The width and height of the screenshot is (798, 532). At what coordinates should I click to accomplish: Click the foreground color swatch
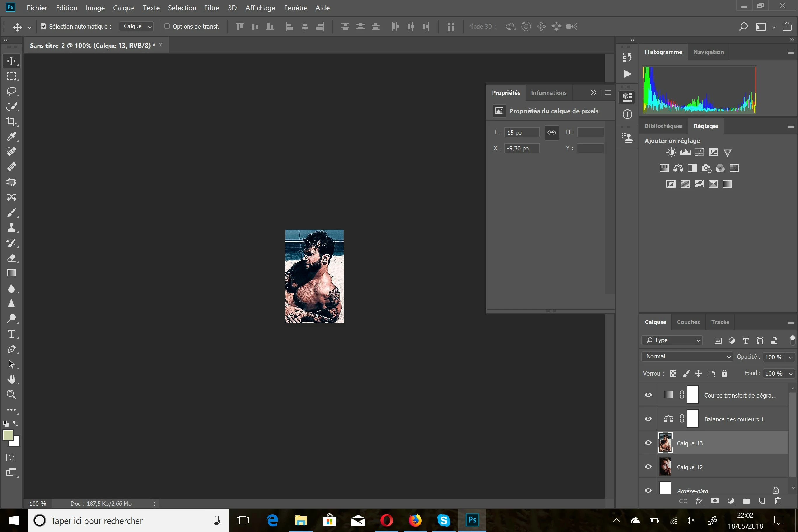point(8,435)
